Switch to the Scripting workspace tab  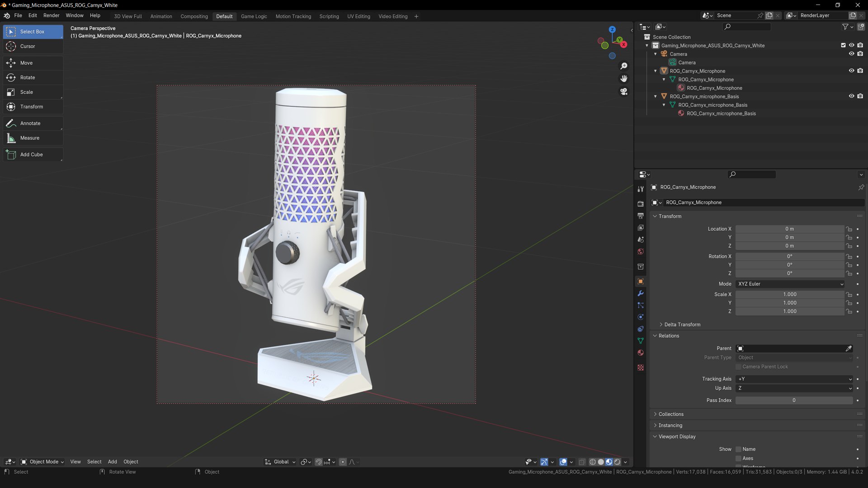[x=329, y=16]
